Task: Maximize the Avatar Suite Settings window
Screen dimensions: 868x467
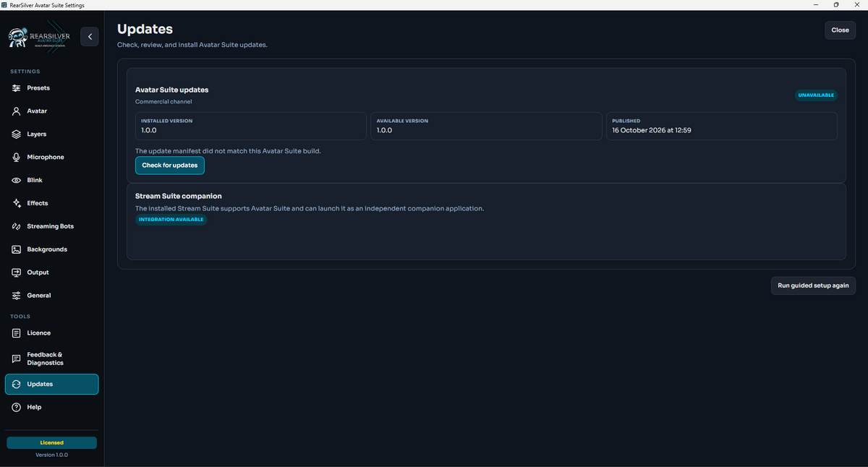Action: coord(836,5)
